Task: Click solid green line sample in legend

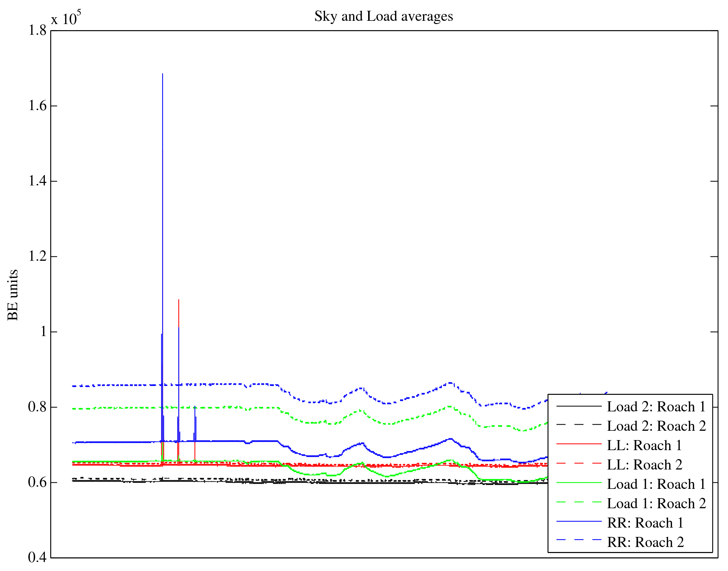Action: click(579, 483)
